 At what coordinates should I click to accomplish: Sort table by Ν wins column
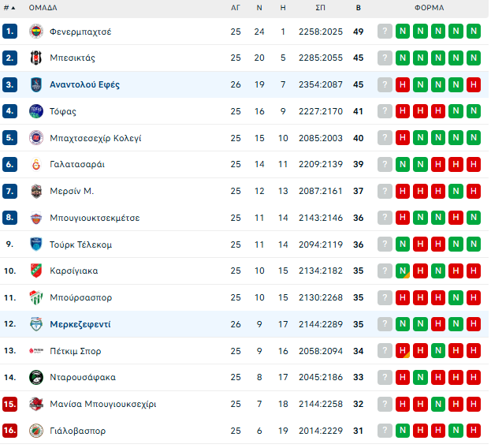(259, 8)
